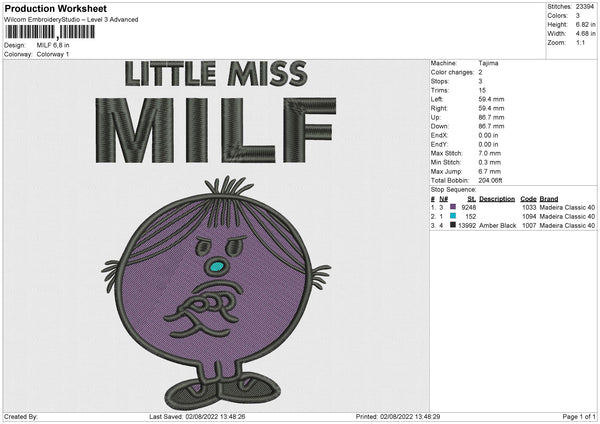The image size is (600, 424).
Task: Click the 'Up:' measurement label
Action: [436, 117]
